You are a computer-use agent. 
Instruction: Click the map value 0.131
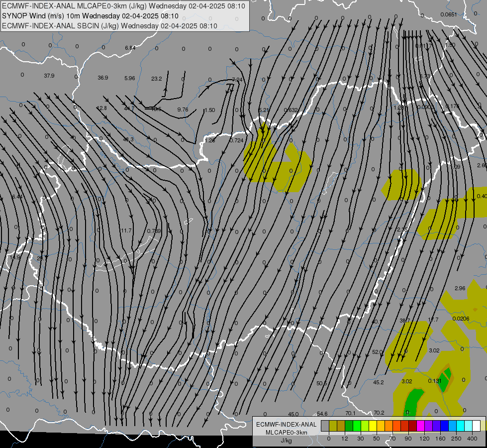[x=435, y=381]
